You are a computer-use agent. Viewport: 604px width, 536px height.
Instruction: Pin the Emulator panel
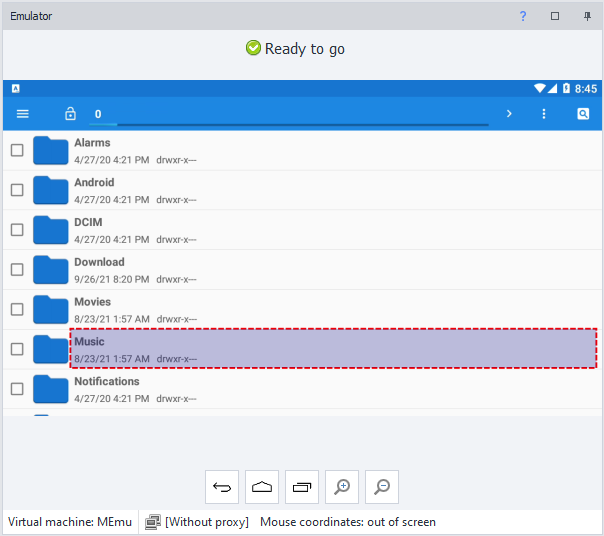[587, 16]
